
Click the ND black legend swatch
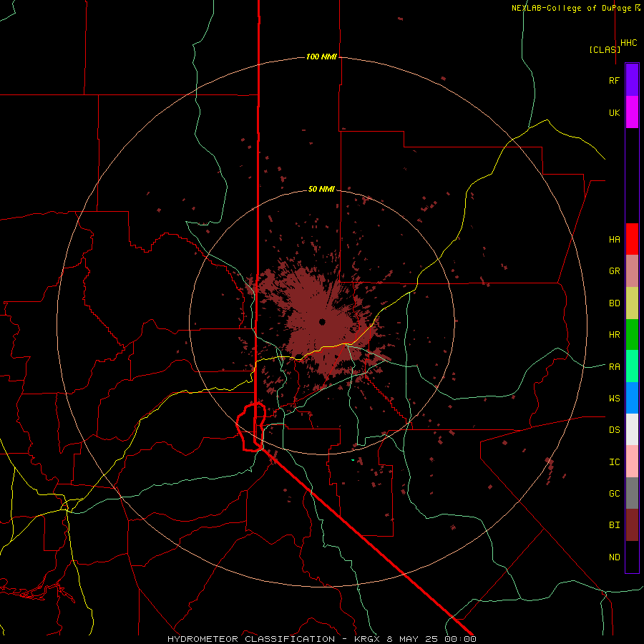tap(632, 557)
